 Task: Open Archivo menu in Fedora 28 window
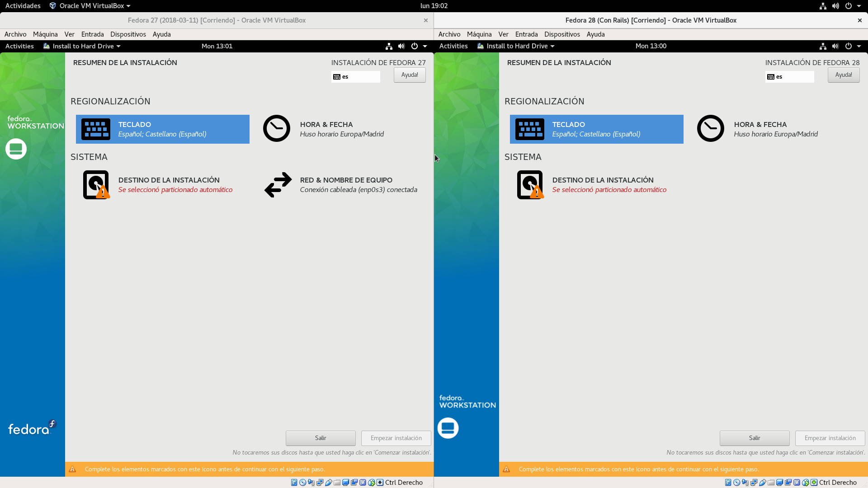click(x=449, y=34)
